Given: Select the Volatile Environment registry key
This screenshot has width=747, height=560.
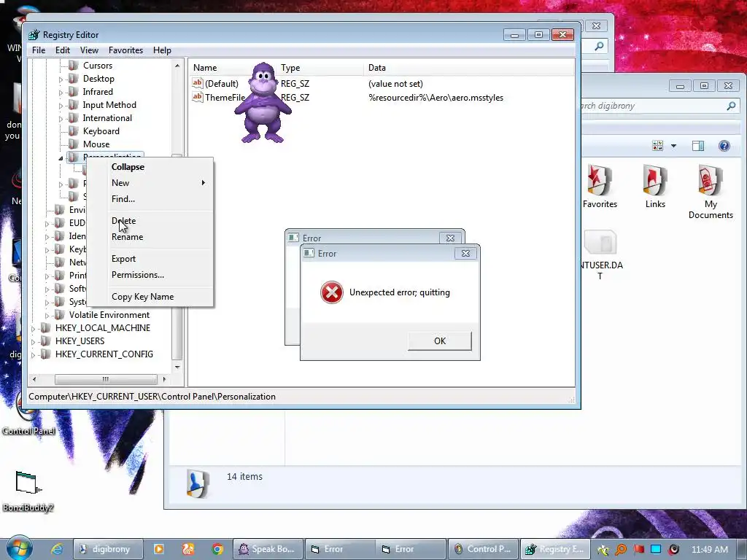Looking at the screenshot, I should (109, 315).
